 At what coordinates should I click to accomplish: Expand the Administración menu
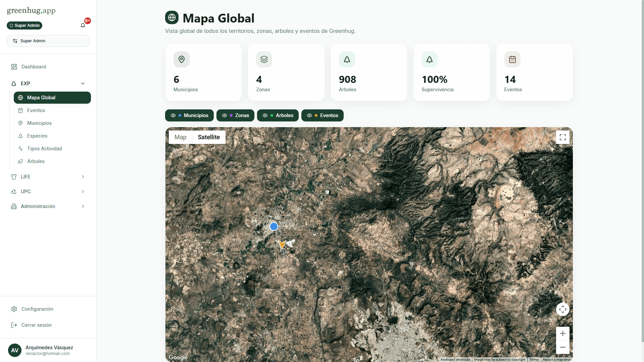83,206
